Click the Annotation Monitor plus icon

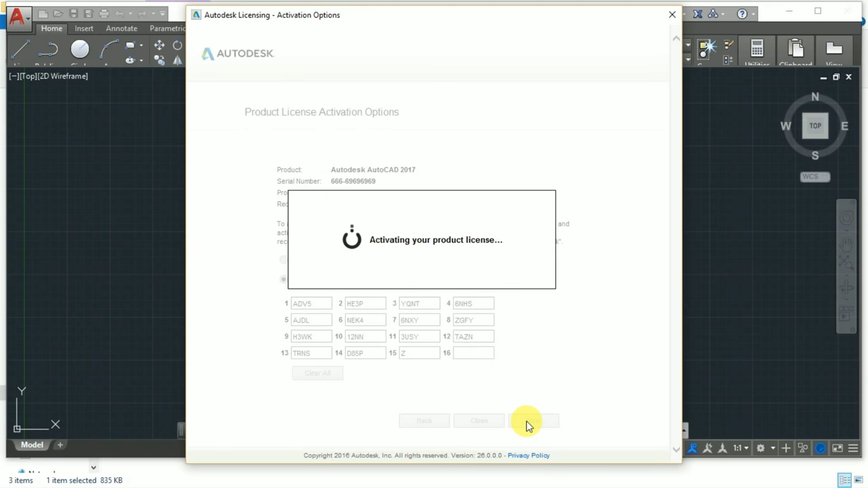(786, 448)
